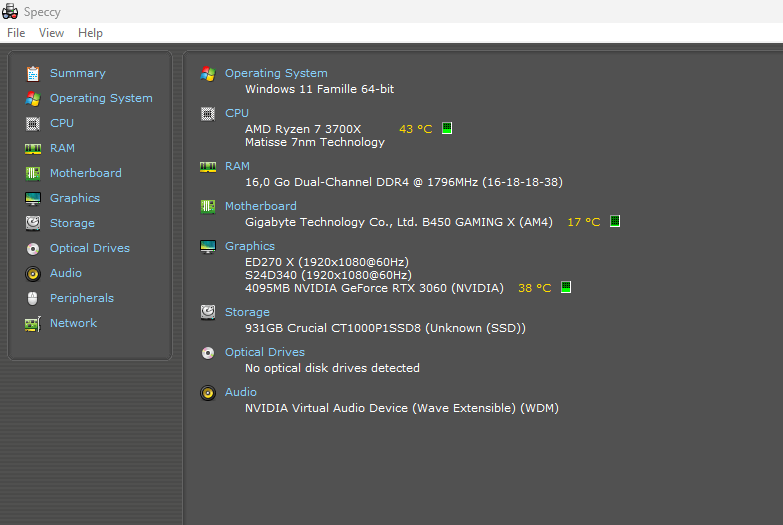Open Optical Drives in the sidebar
The image size is (783, 525).
(x=90, y=248)
